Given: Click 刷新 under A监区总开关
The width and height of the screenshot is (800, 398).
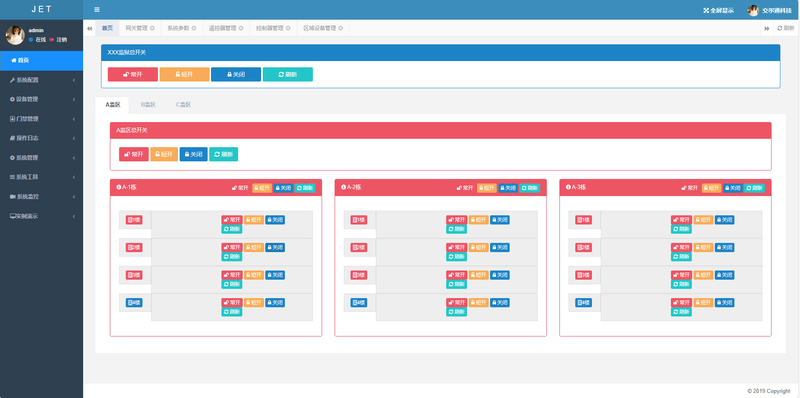Looking at the screenshot, I should coord(223,154).
